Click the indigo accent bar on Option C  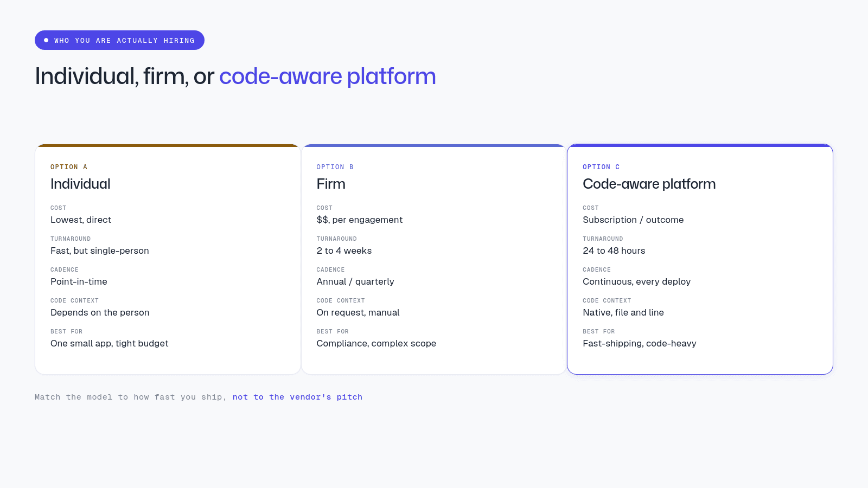pyautogui.click(x=700, y=145)
